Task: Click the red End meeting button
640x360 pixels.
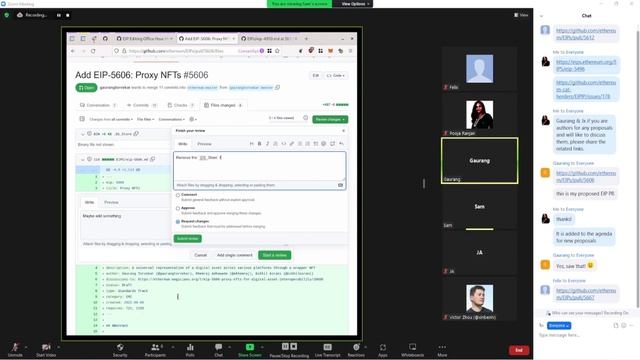Action: (x=519, y=350)
